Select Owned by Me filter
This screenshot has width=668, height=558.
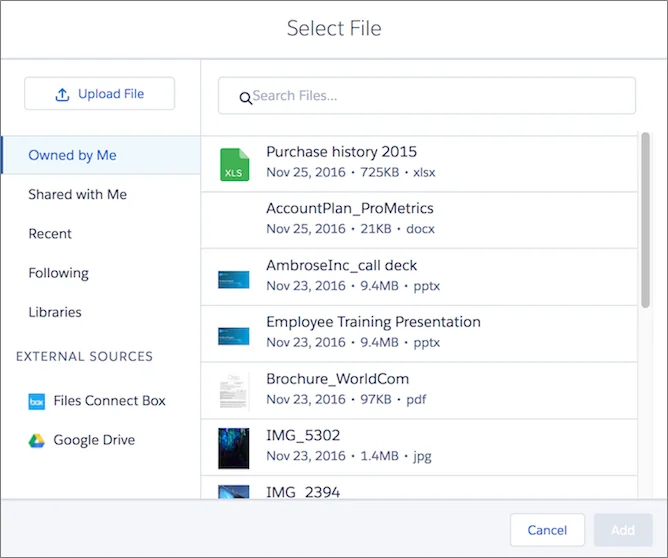[101, 155]
